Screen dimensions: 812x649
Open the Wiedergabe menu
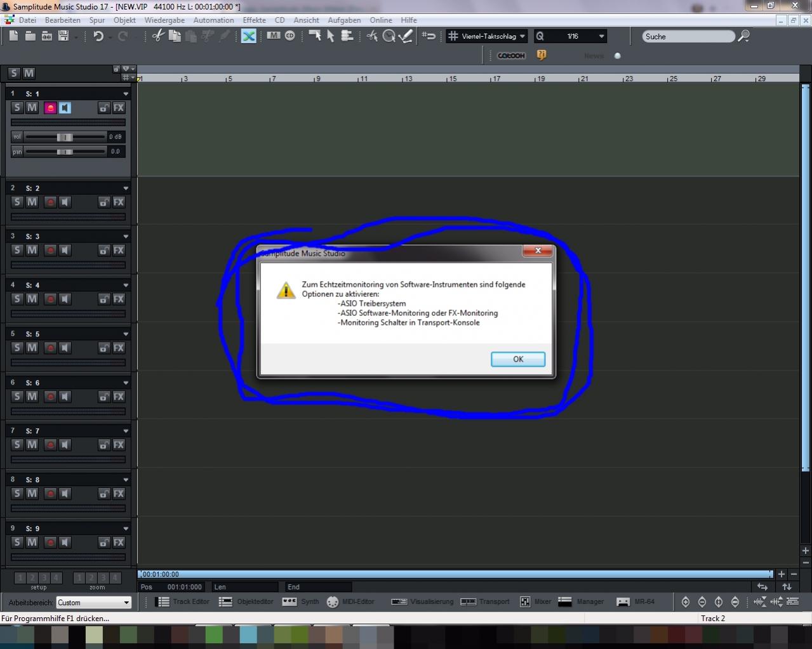[164, 20]
